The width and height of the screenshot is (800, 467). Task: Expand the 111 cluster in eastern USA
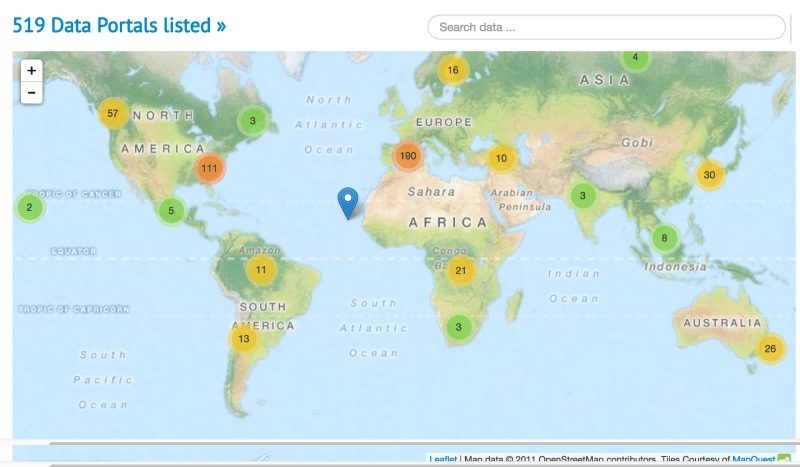point(210,168)
